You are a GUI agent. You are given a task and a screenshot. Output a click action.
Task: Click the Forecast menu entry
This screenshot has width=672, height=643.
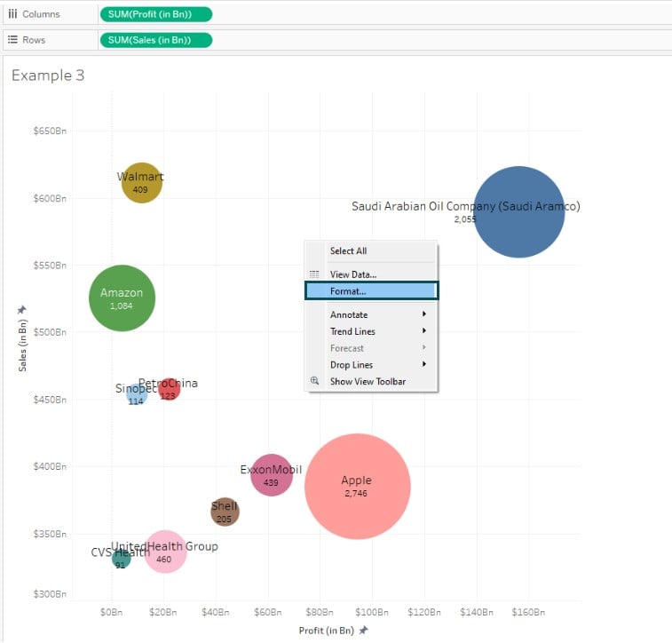tap(347, 348)
